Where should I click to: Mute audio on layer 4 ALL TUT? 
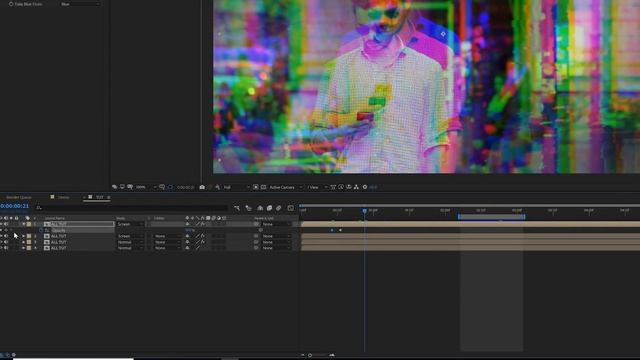(6, 248)
